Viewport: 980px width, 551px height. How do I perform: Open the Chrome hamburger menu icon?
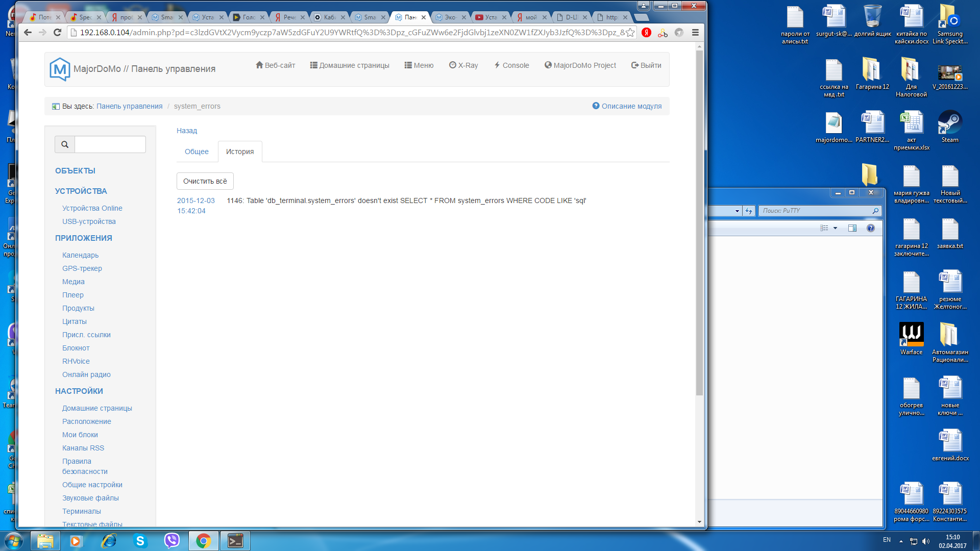695,33
